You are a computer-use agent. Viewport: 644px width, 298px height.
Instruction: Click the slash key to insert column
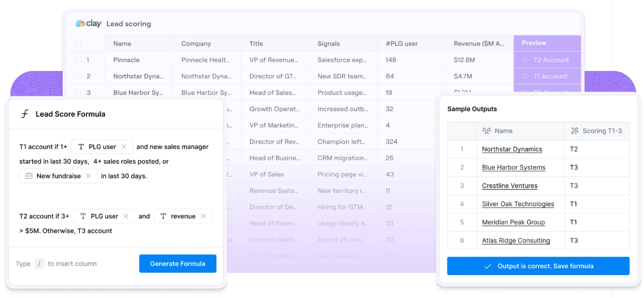tap(39, 264)
